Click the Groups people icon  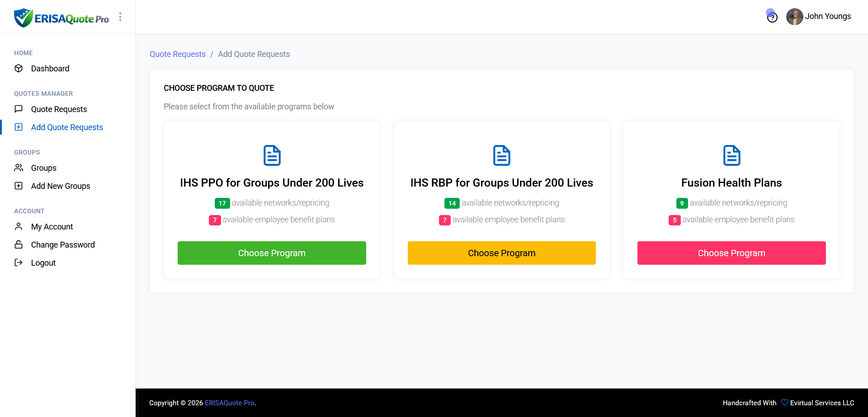[19, 168]
